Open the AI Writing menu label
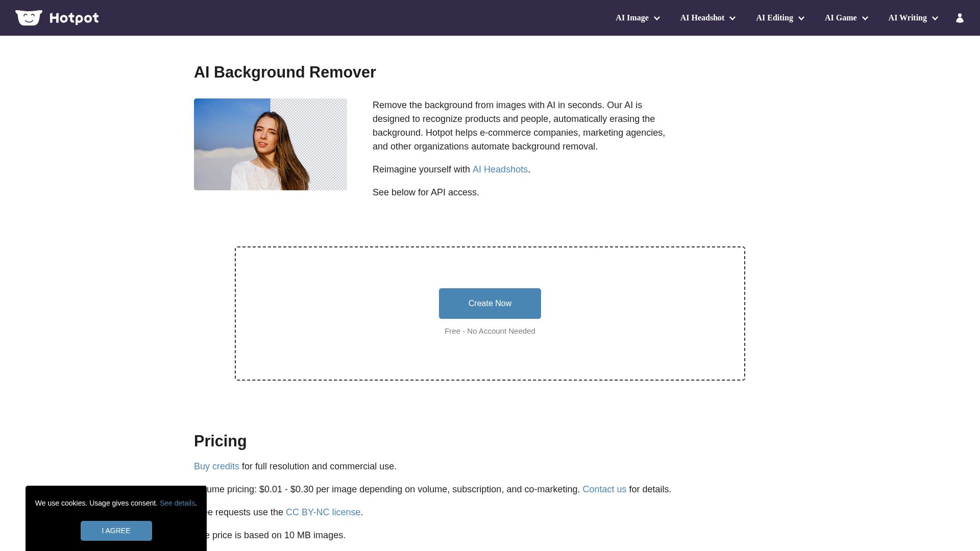Screen dimensions: 980x551 [907, 18]
